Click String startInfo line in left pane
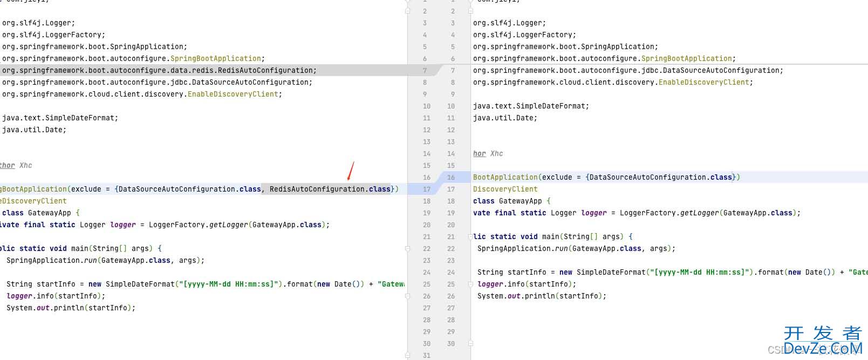Viewport: 868px width, 360px height. (205, 284)
